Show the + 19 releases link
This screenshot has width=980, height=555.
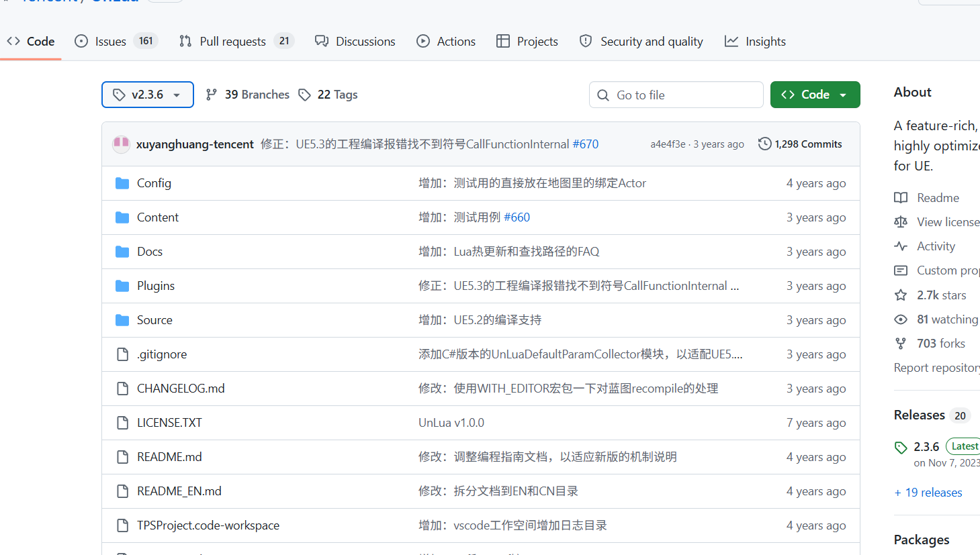click(x=928, y=493)
